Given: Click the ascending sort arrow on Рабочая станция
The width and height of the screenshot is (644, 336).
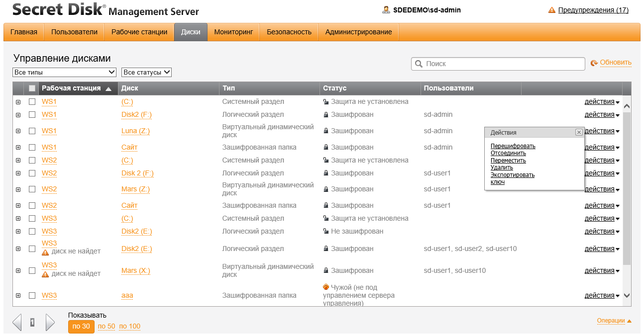Looking at the screenshot, I should [x=108, y=88].
